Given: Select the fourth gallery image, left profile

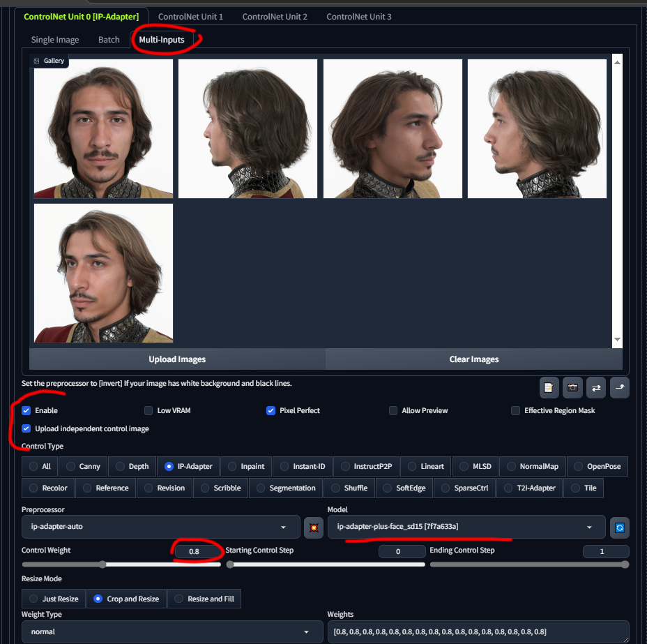Looking at the screenshot, I should [x=537, y=129].
